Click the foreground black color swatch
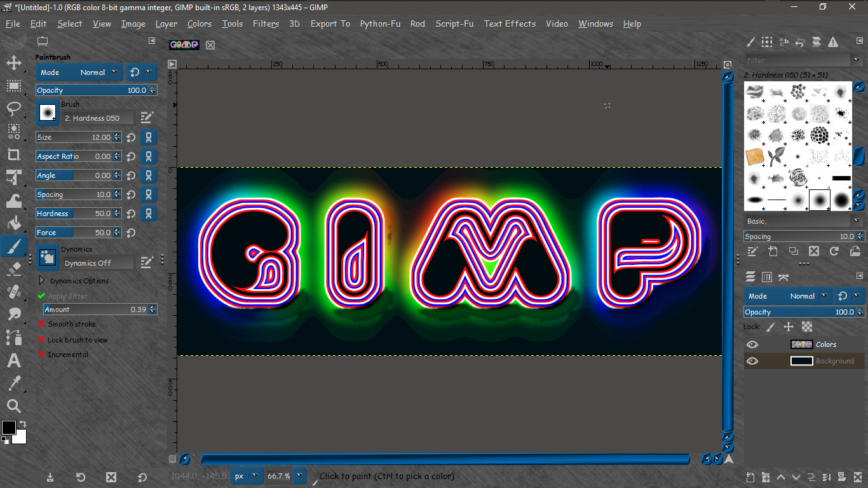Image resolution: width=868 pixels, height=488 pixels. (x=9, y=428)
